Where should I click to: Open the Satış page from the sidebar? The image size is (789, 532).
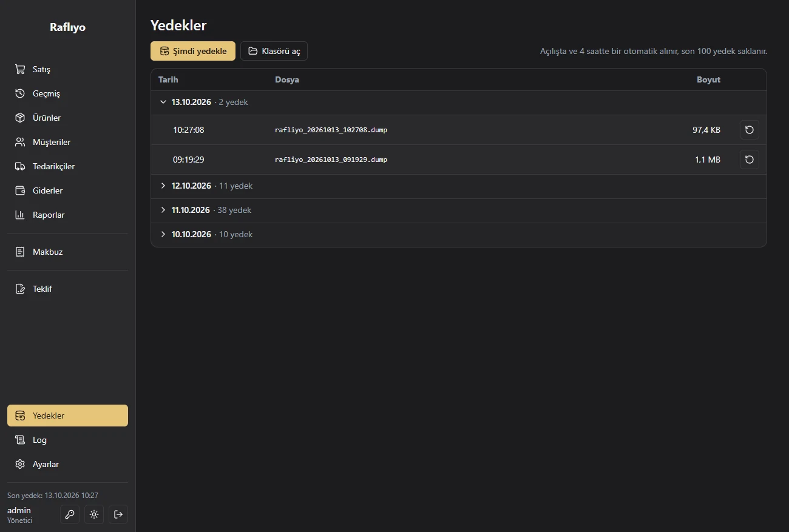(67, 69)
